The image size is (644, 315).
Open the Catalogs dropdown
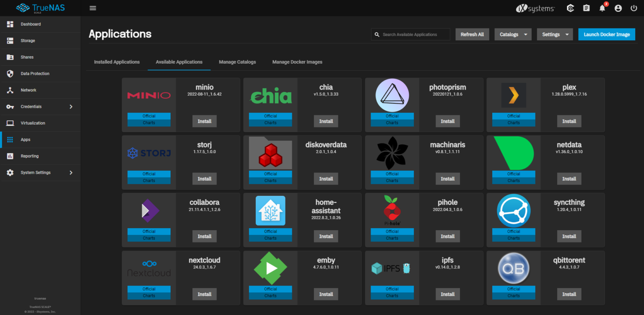513,34
